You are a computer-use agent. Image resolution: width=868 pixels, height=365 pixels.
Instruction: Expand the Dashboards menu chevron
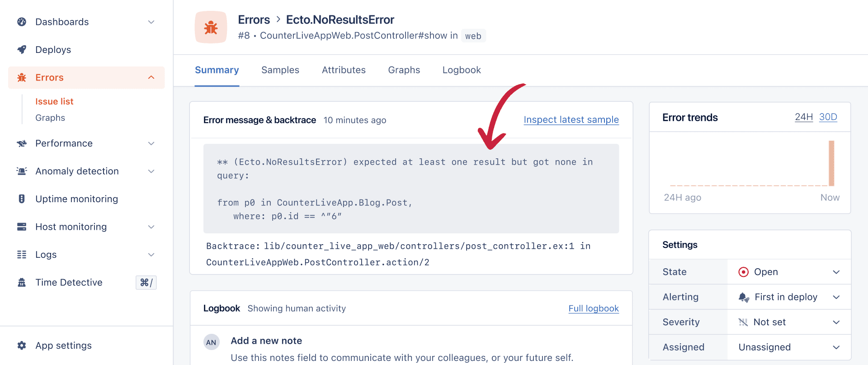pos(151,22)
